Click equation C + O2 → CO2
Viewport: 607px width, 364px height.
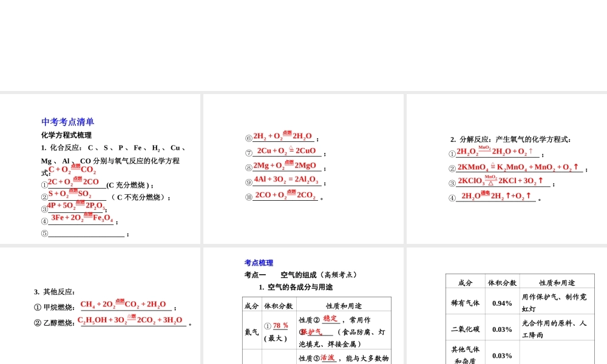pos(72,169)
